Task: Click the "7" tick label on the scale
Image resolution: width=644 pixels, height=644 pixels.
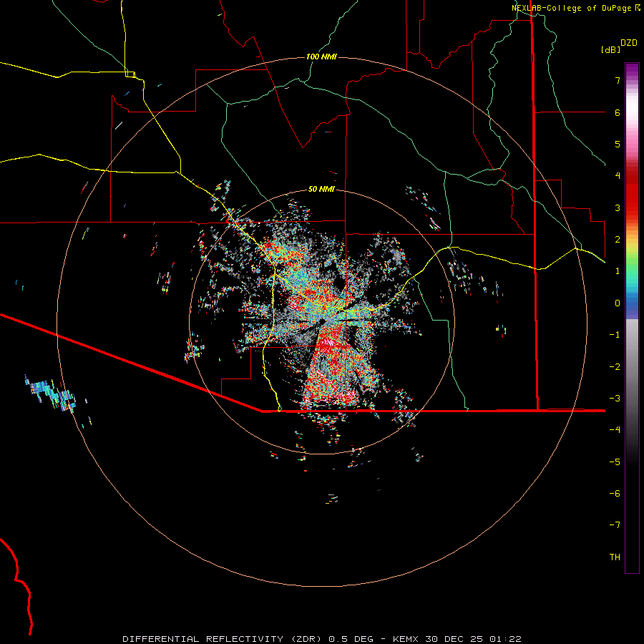Action: click(x=618, y=80)
